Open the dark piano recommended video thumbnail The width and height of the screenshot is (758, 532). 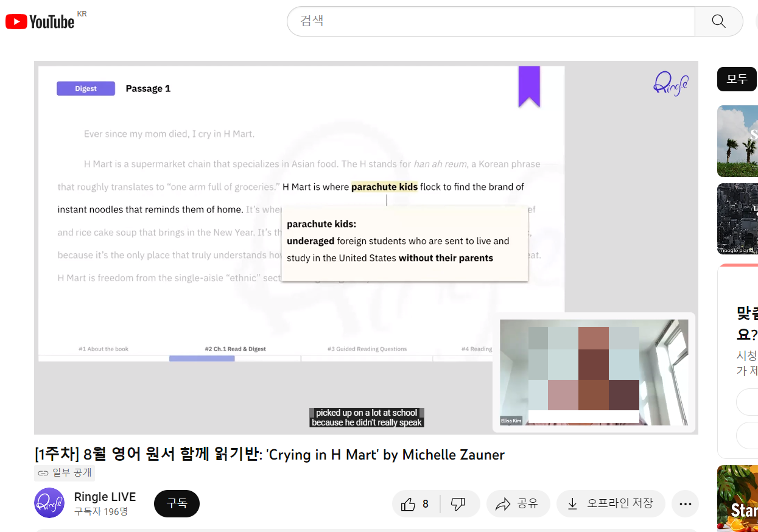737,219
